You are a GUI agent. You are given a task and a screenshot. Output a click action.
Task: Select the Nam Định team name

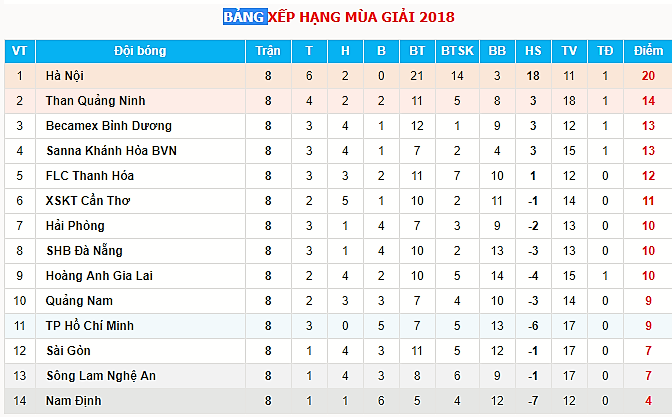tap(74, 401)
